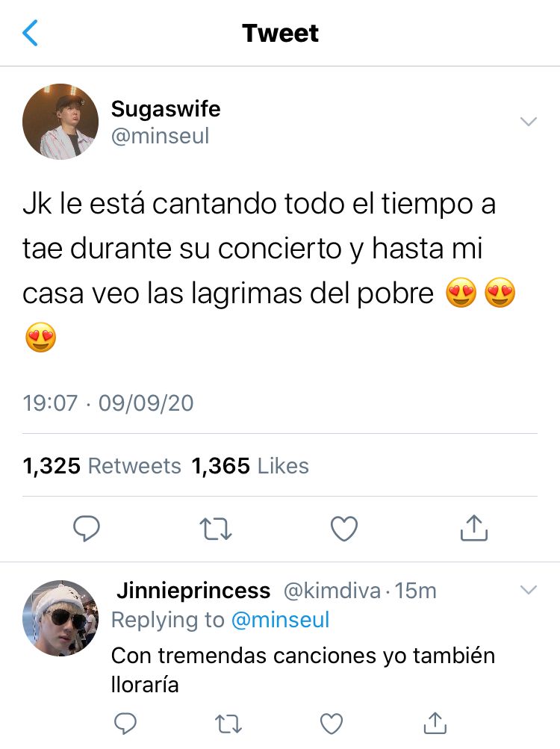The width and height of the screenshot is (560, 749).
Task: Open Jinnieprincess's profile picture
Action: (60, 618)
